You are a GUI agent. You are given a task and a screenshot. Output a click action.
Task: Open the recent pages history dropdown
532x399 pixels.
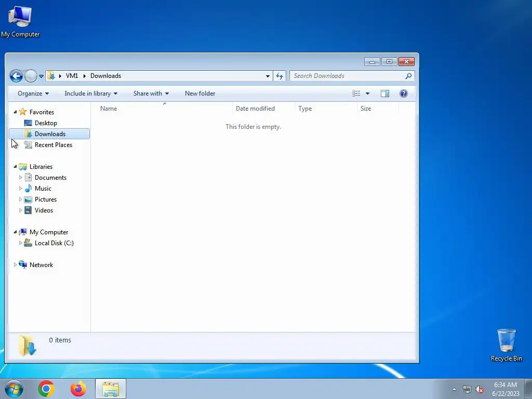41,76
